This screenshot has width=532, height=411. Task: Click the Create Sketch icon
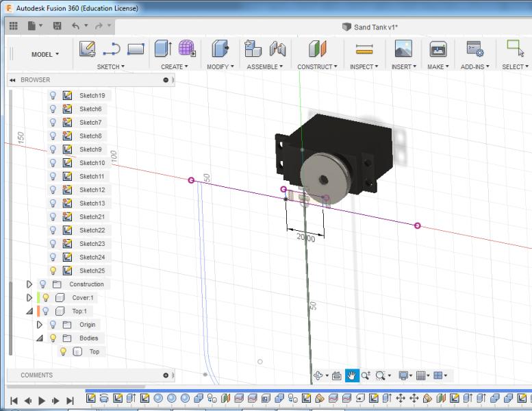[x=87, y=49]
